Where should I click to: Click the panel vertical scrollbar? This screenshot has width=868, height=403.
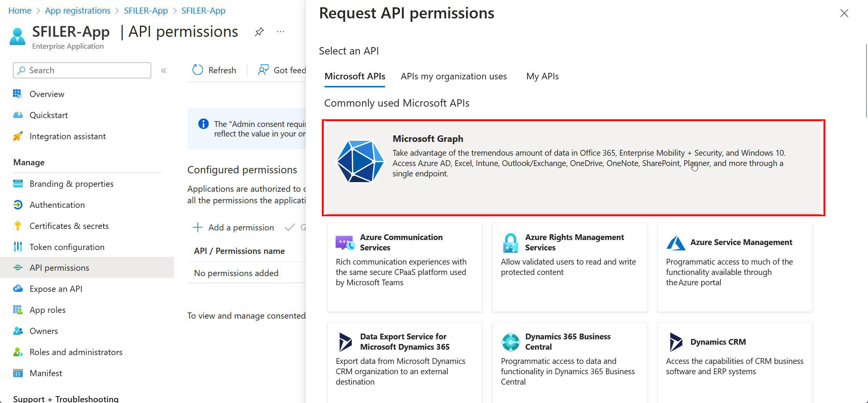click(x=866, y=81)
